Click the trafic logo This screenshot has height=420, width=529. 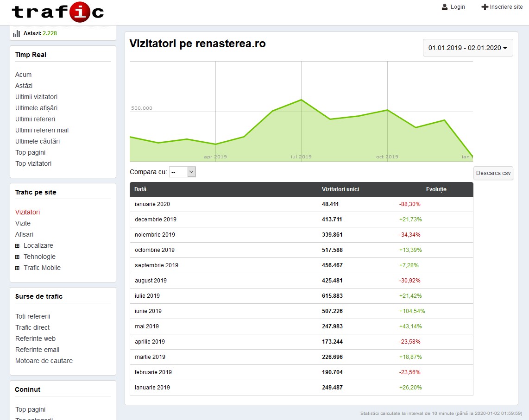pyautogui.click(x=57, y=12)
